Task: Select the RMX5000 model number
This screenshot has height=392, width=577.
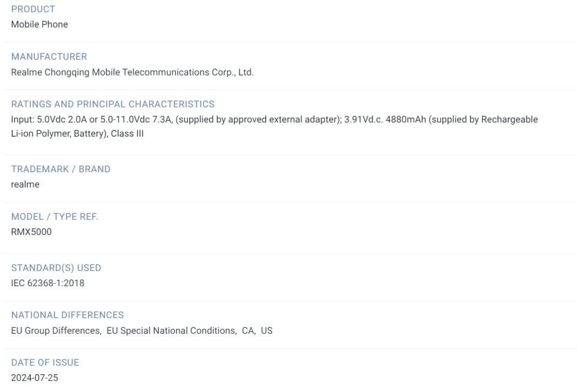Action: (x=31, y=232)
